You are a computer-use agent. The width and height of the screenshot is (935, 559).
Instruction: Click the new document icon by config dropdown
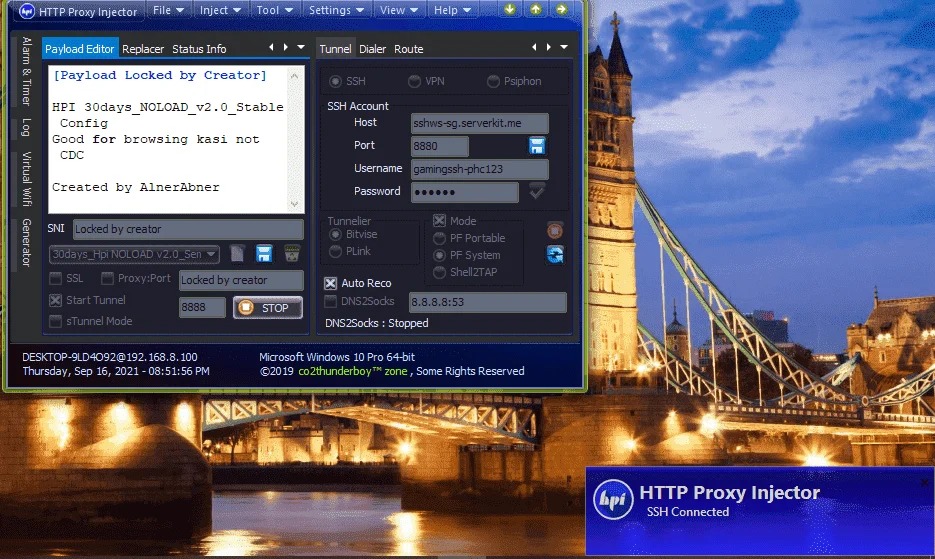point(237,254)
